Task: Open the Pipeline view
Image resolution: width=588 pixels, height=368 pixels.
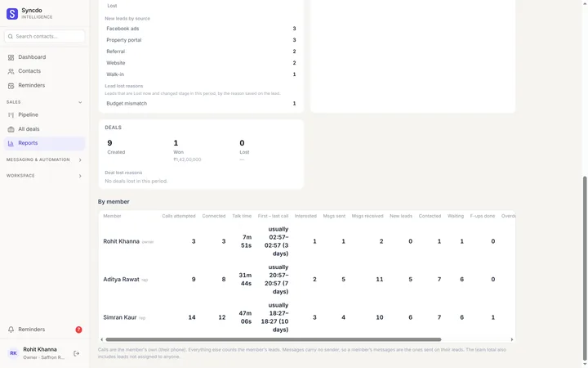Action: [x=45, y=114]
